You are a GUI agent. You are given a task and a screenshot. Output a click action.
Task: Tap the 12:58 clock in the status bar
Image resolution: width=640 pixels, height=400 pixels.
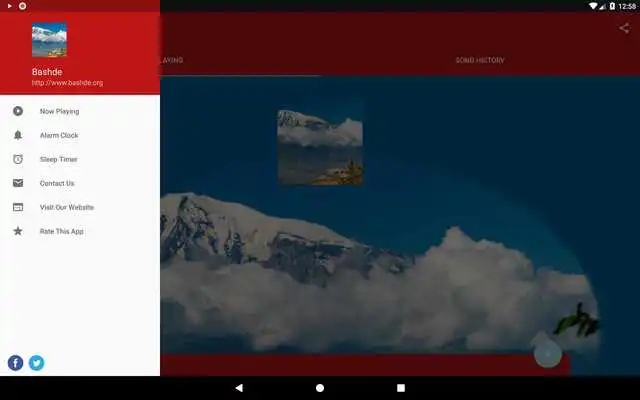pos(627,6)
